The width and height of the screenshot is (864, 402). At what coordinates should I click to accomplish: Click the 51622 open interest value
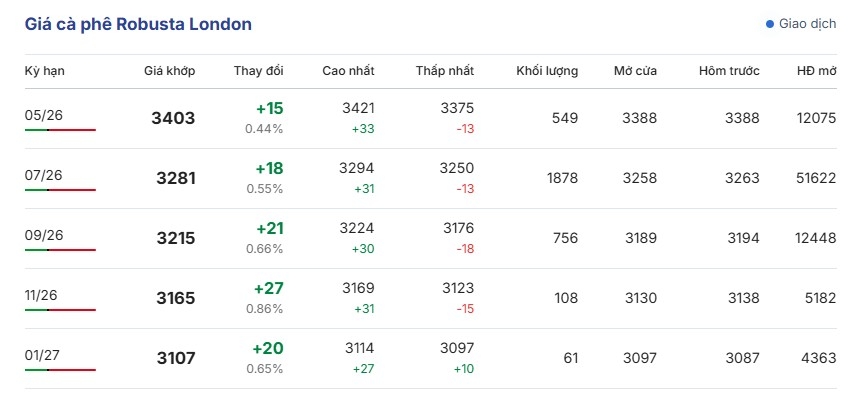click(x=816, y=178)
